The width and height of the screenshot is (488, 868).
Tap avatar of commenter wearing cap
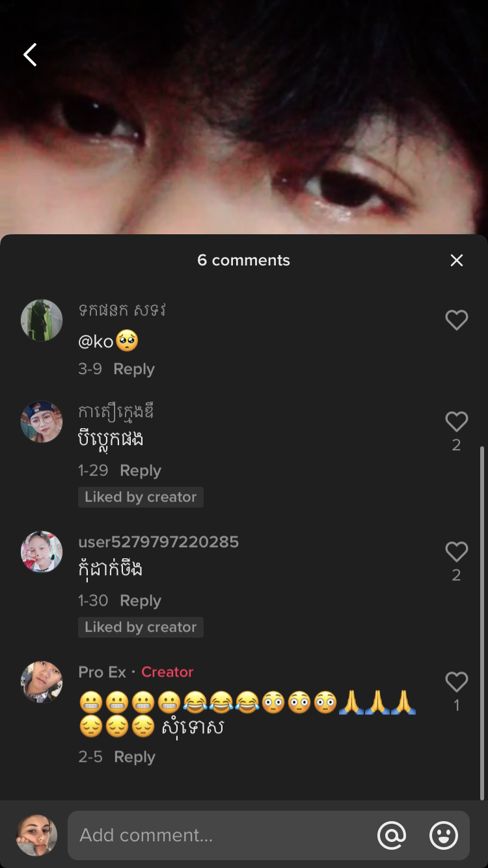pos(42,422)
